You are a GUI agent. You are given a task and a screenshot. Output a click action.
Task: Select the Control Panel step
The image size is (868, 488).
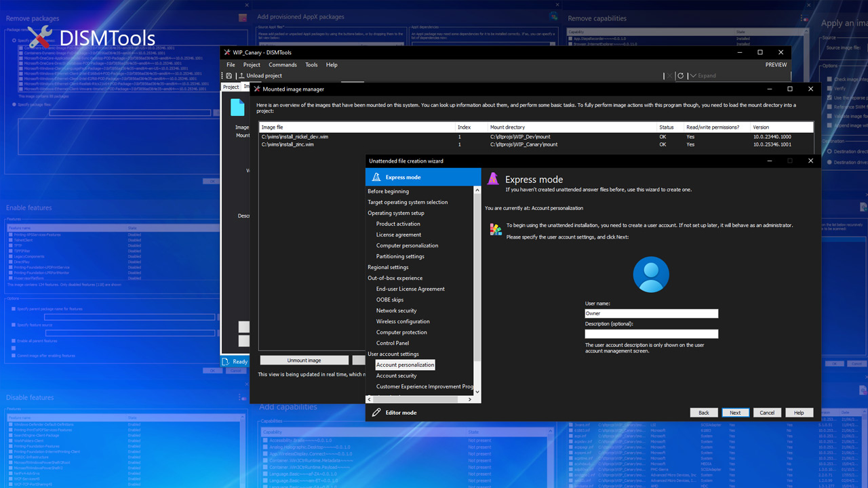393,343
